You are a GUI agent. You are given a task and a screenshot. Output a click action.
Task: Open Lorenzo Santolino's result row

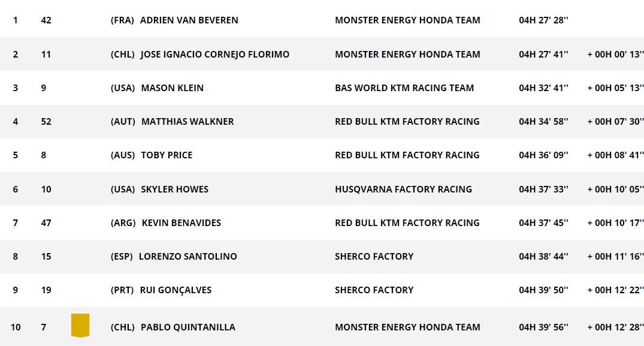click(x=322, y=257)
